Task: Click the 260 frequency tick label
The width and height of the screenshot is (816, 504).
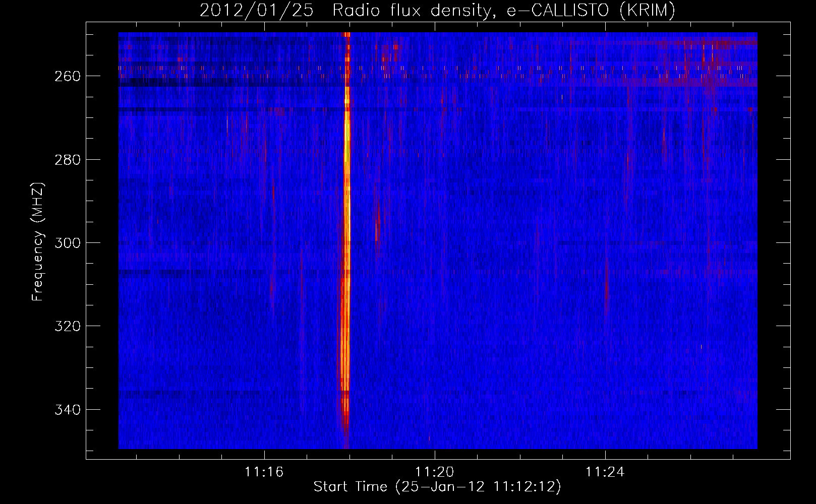Action: click(68, 76)
